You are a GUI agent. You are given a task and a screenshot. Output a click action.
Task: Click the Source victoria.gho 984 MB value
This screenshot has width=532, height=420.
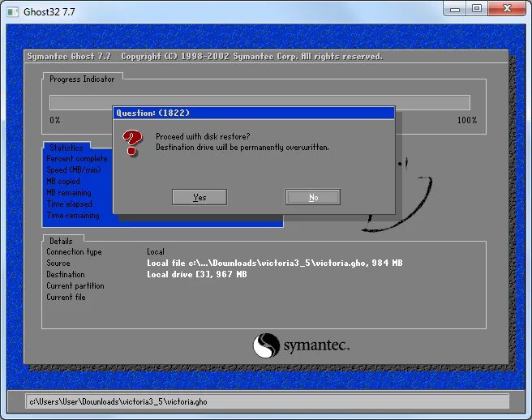pos(274,263)
